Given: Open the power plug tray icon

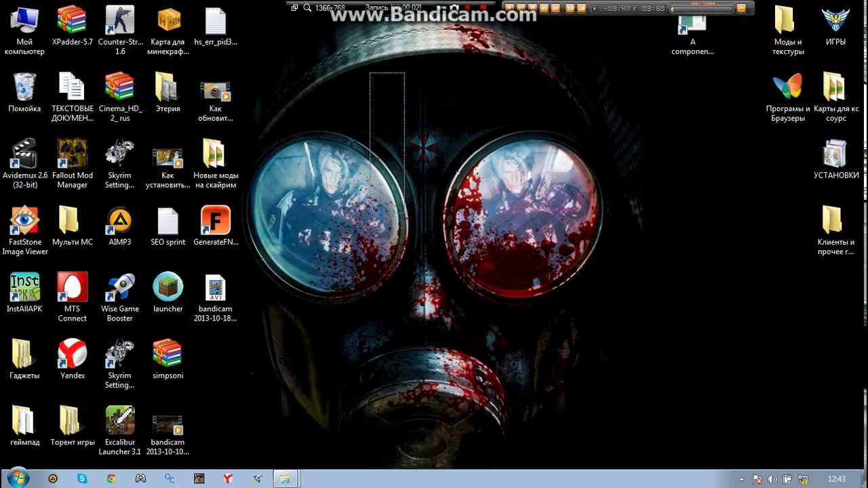Looking at the screenshot, I should click(x=788, y=479).
